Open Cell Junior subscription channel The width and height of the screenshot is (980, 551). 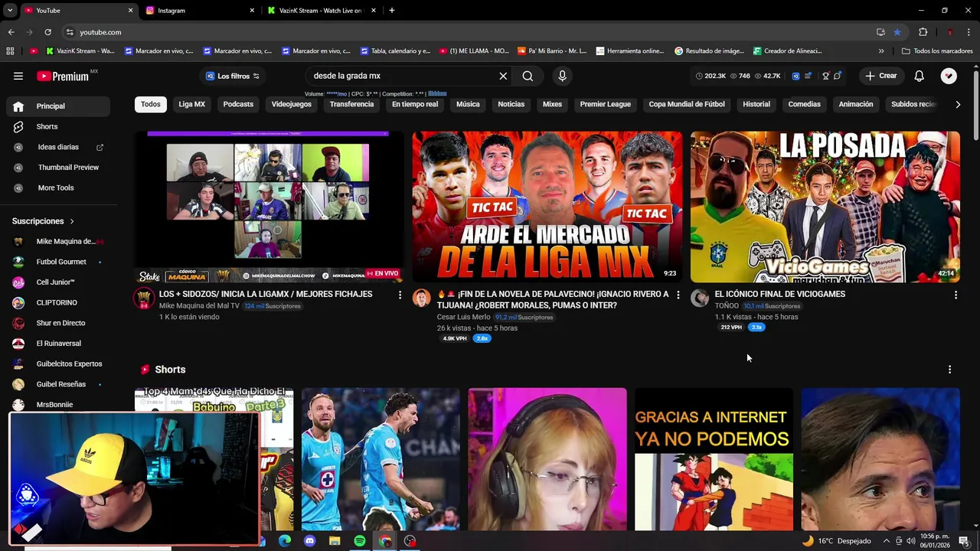pos(60,282)
